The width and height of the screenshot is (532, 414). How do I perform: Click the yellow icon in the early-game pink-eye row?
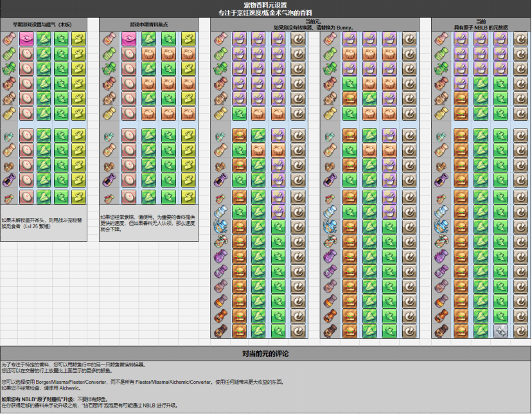coord(78,39)
